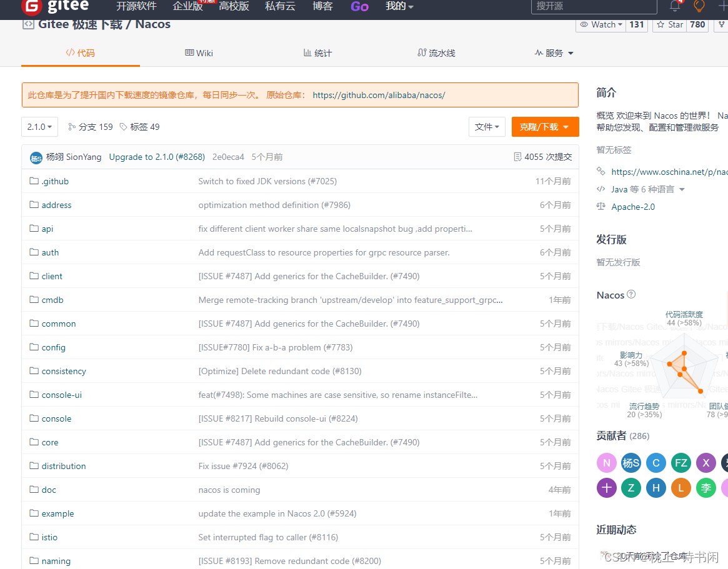
Task: Open the client folder icon
Action: [34, 275]
